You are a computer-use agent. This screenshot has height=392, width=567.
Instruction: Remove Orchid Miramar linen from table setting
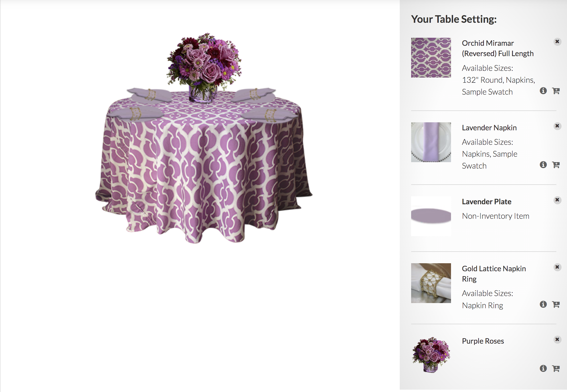tap(557, 42)
